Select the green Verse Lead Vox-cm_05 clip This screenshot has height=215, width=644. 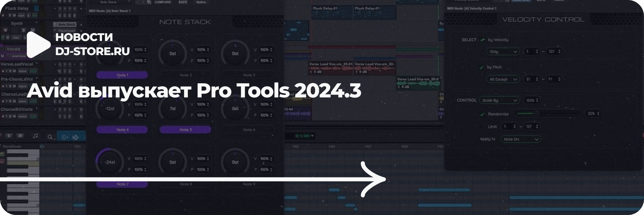pos(418,83)
